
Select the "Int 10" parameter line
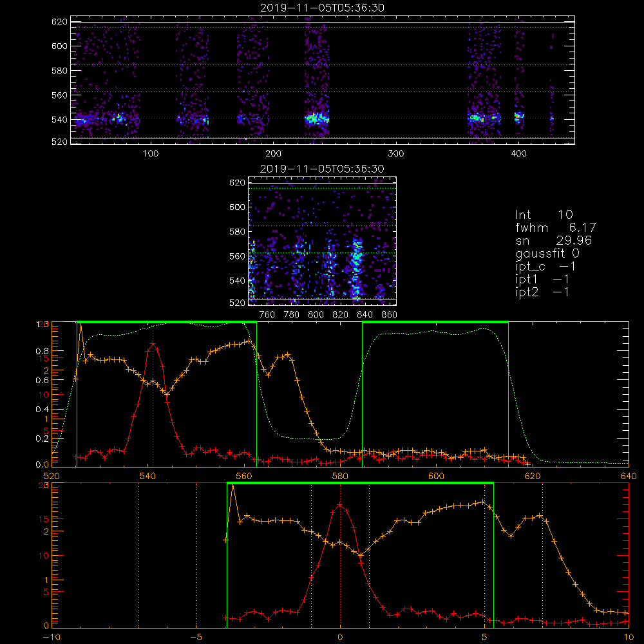coord(544,214)
